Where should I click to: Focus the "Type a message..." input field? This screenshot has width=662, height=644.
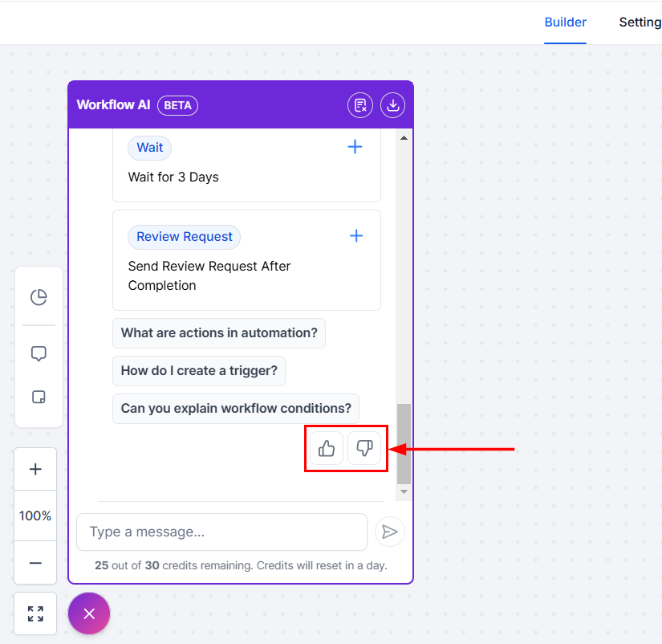pyautogui.click(x=221, y=532)
